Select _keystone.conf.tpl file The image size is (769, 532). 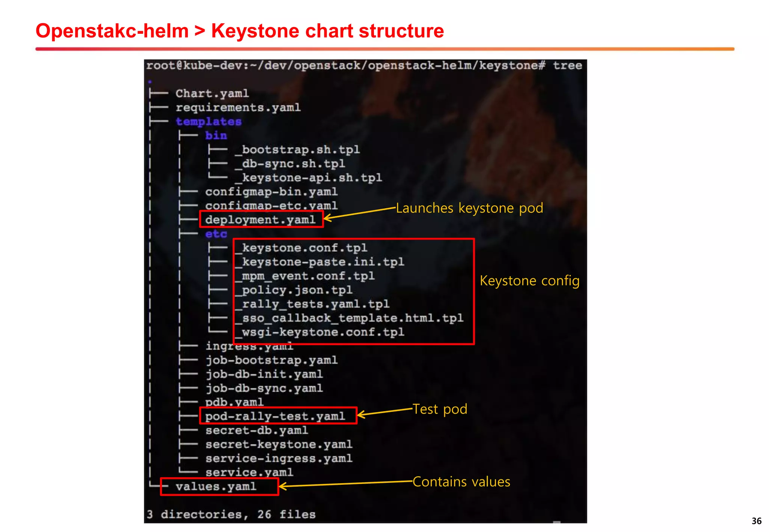(x=301, y=248)
